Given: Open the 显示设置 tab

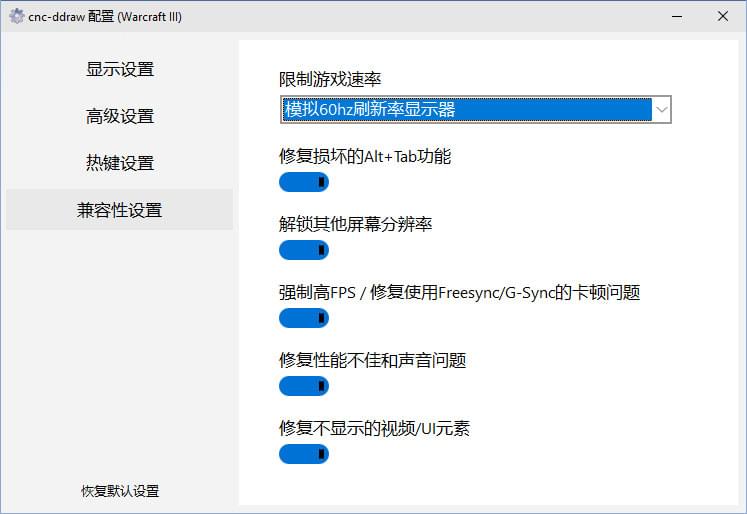Looking at the screenshot, I should click(x=120, y=69).
